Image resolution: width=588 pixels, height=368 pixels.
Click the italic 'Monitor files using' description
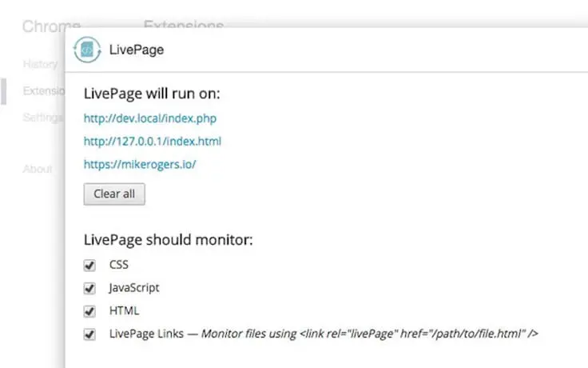pos(369,334)
